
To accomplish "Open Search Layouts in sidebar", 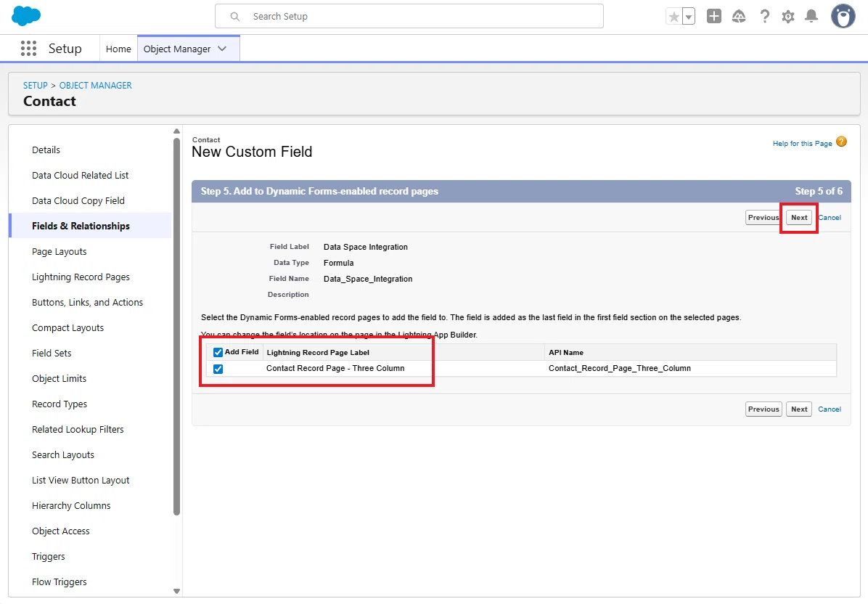I will coord(63,455).
